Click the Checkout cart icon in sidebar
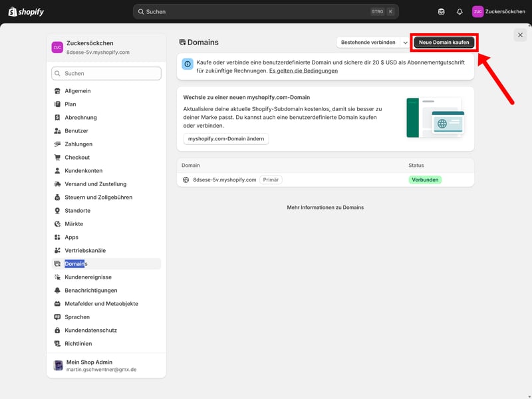This screenshot has width=532, height=399. point(58,158)
